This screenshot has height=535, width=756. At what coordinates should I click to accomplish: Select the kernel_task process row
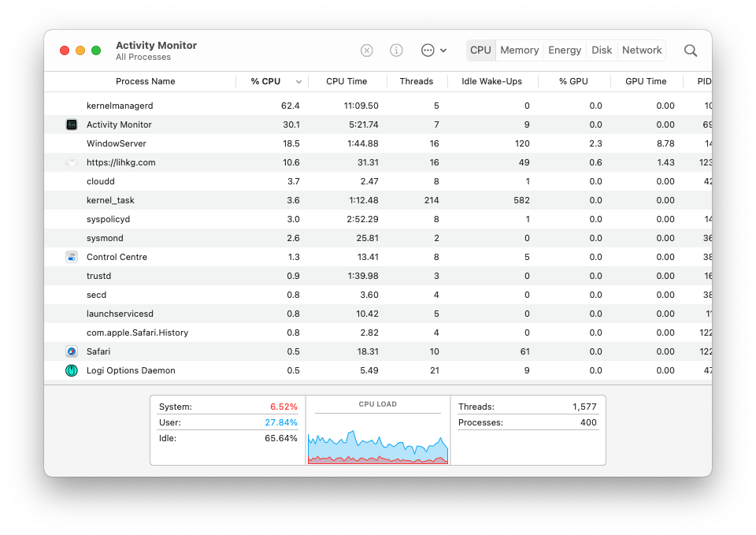pos(378,200)
